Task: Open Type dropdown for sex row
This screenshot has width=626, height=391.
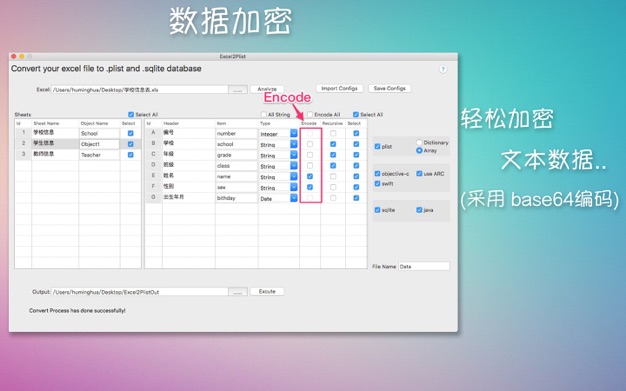Action: [x=294, y=187]
